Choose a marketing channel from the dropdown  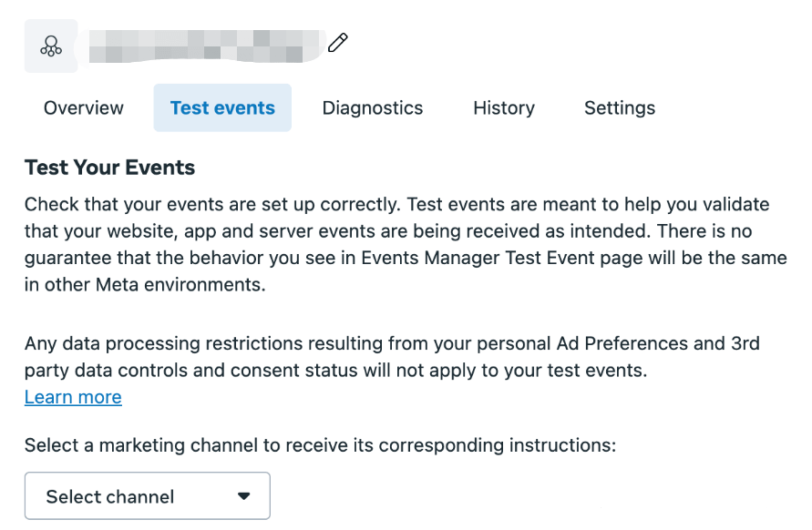pyautogui.click(x=147, y=495)
